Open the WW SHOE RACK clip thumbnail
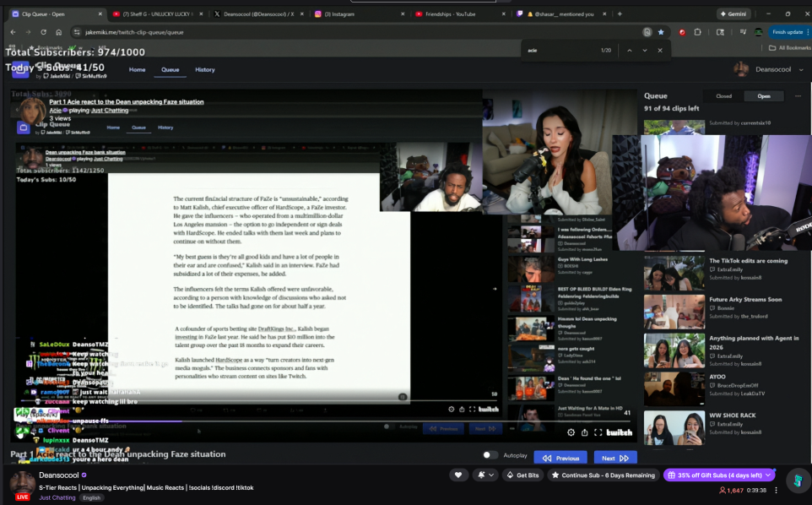 [674, 428]
